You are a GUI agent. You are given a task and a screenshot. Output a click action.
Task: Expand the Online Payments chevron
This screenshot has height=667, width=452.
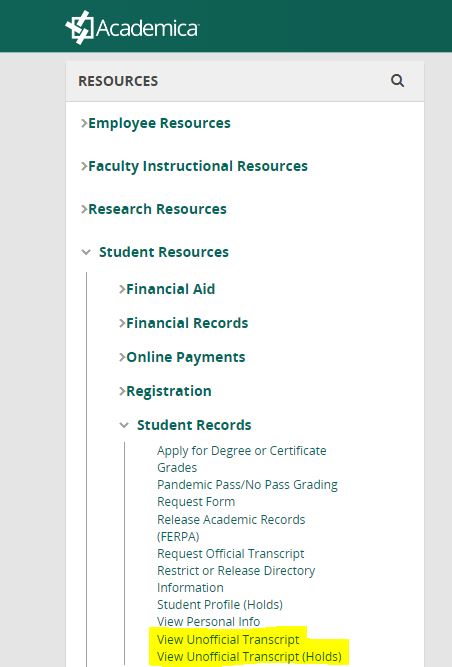click(x=122, y=357)
